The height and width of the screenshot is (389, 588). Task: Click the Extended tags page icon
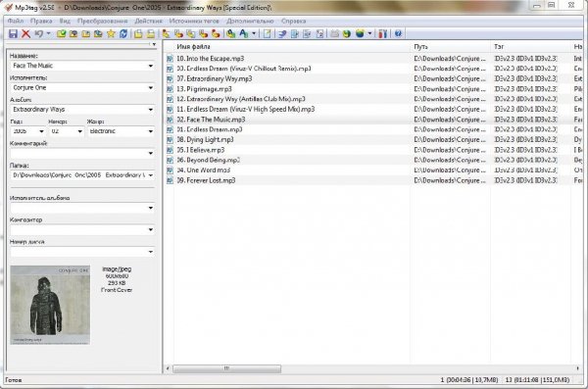coord(267,34)
